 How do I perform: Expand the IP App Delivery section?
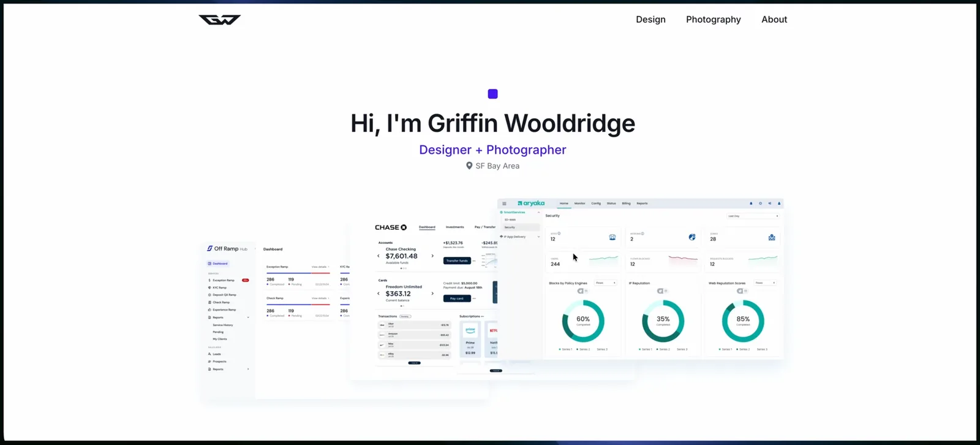pyautogui.click(x=538, y=237)
